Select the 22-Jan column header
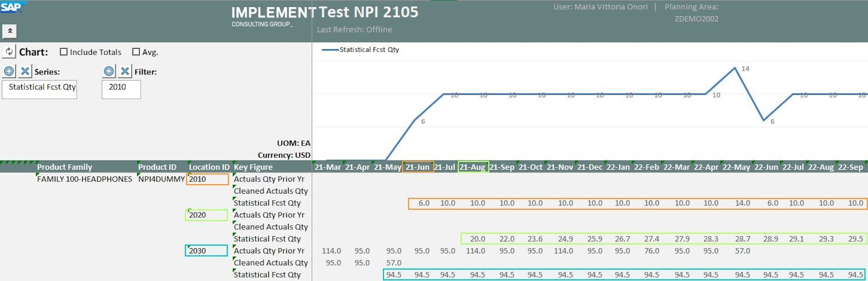The width and height of the screenshot is (868, 281). click(x=618, y=167)
